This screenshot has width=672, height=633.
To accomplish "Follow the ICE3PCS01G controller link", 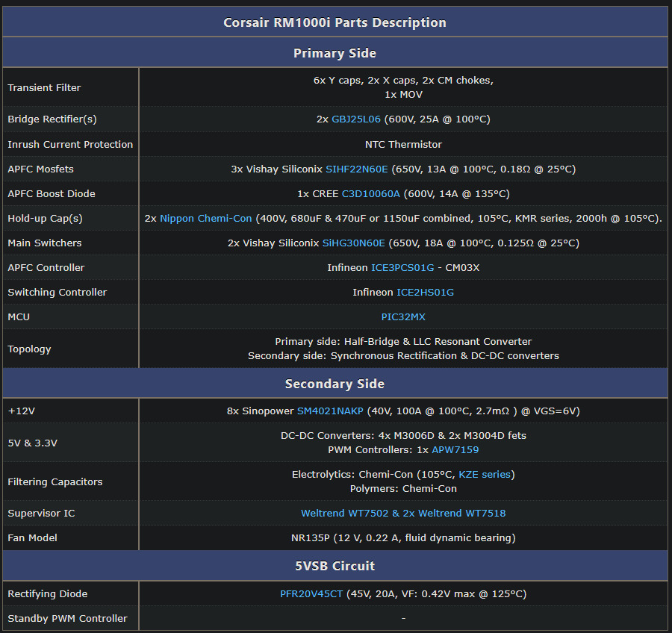I will tap(402, 268).
